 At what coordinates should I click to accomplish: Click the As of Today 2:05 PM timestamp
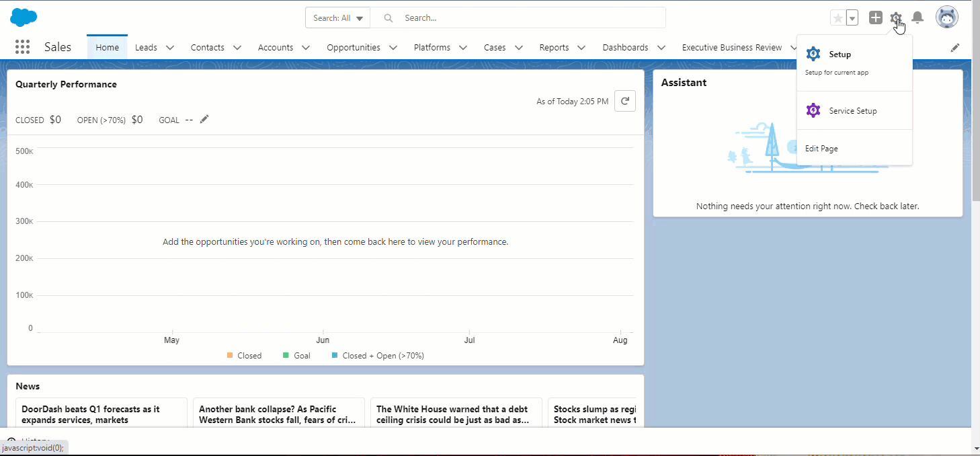(572, 102)
